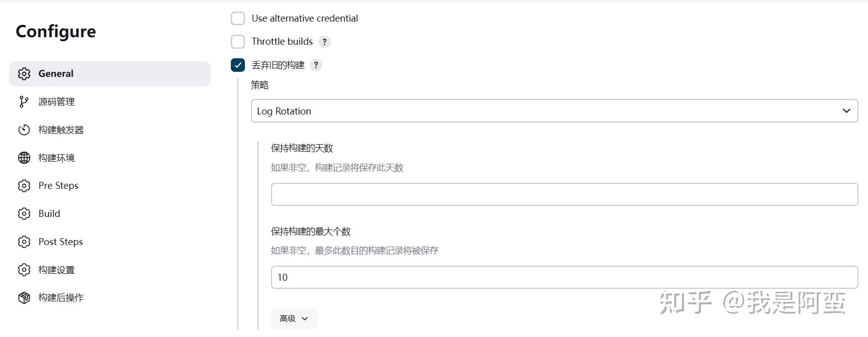The height and width of the screenshot is (337, 868).
Task: Click the chevron on the 策略 selector
Action: coord(847,110)
